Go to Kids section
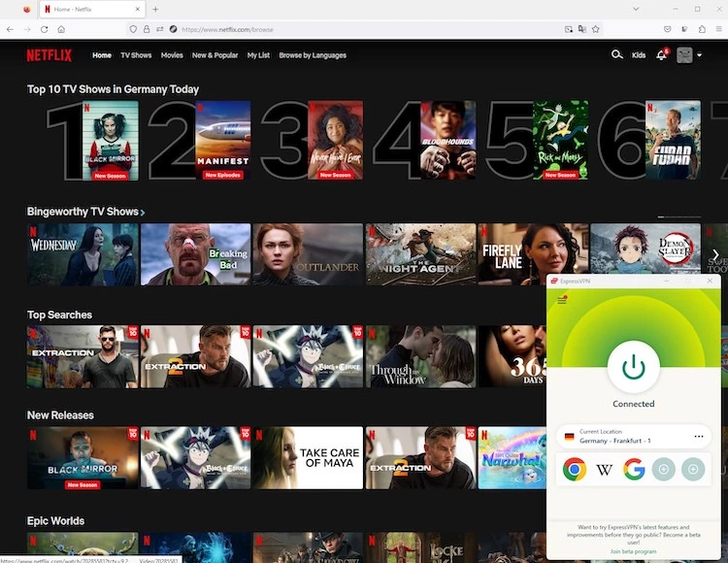 [639, 55]
